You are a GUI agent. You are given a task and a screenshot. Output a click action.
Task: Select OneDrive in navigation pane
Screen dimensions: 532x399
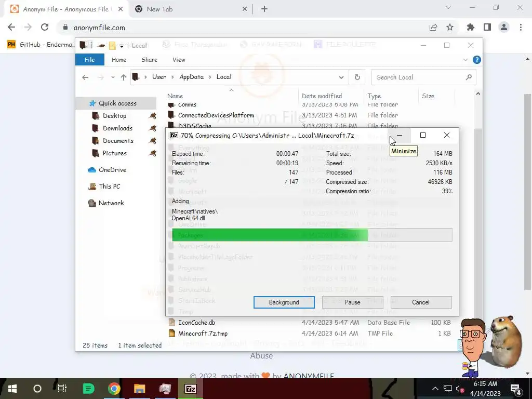(x=112, y=170)
